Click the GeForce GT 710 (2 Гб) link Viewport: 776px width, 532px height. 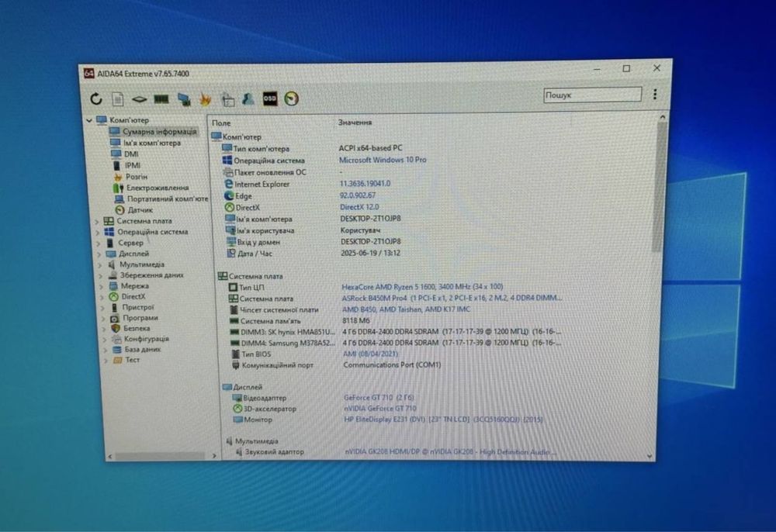(379, 398)
